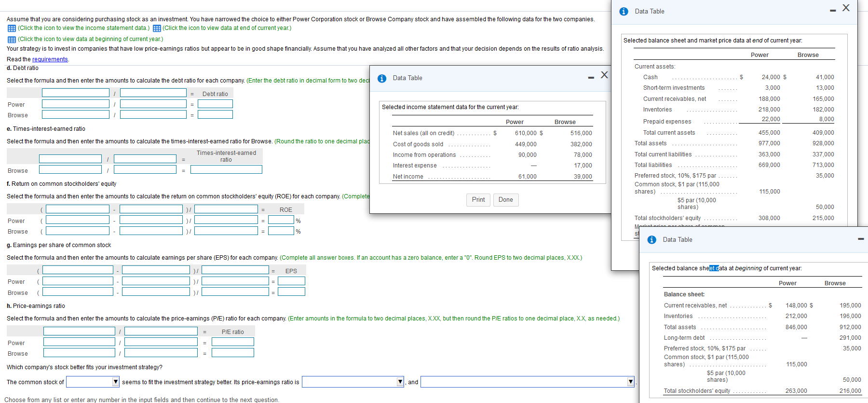Screen dimensions: 868x403
Task: Open the final dropdown after 'and'
Action: pyautogui.click(x=528, y=382)
